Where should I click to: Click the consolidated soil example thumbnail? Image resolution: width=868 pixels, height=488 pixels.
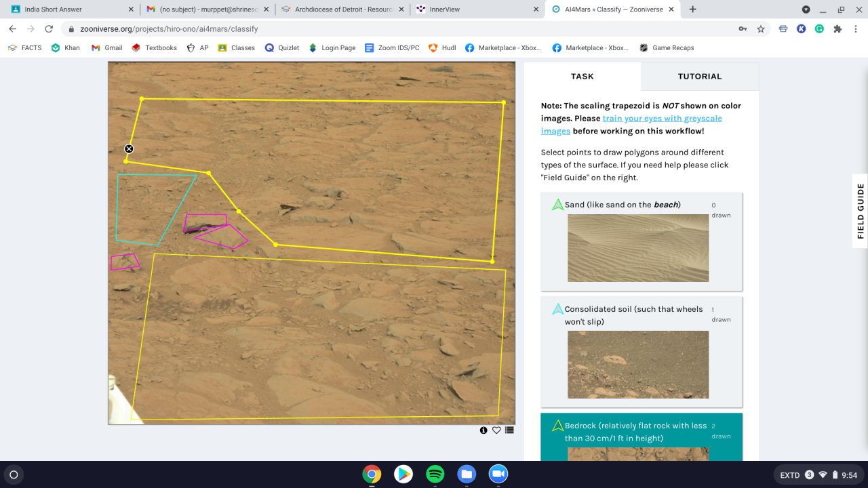[638, 365]
